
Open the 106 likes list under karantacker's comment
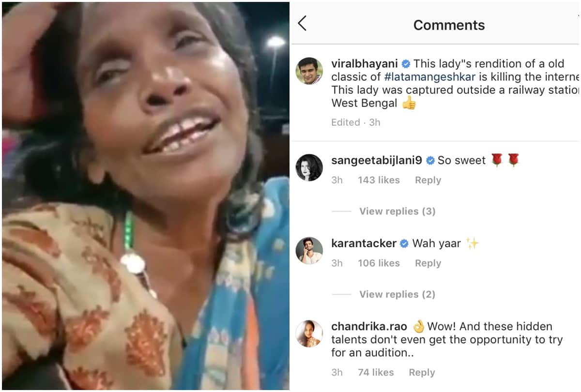click(379, 263)
